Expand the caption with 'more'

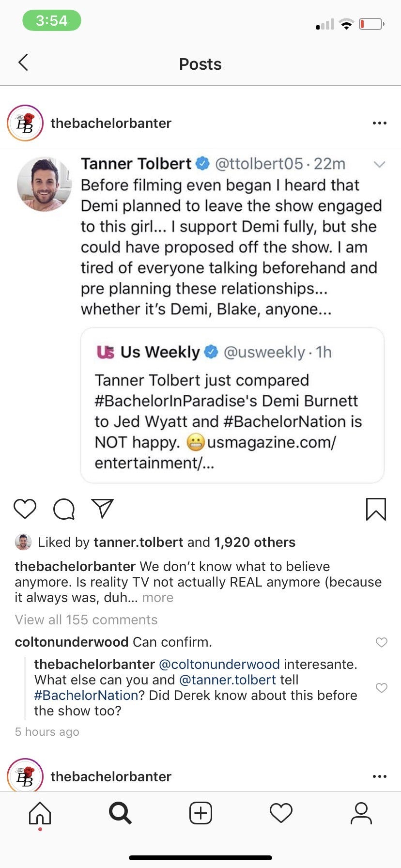[x=157, y=598]
